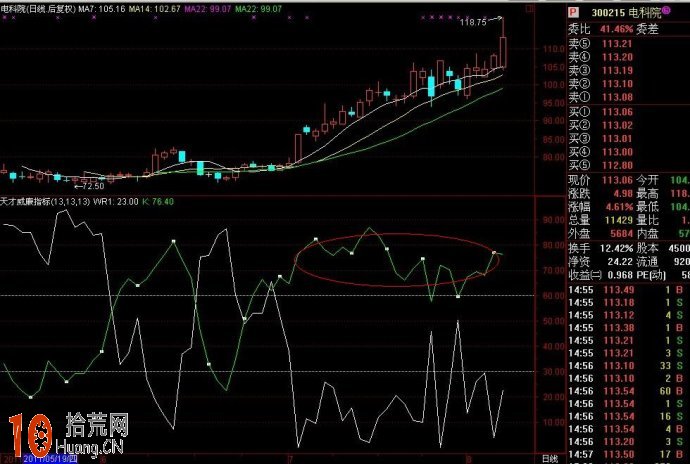Click the green MA22: 99.07 label

pyautogui.click(x=258, y=9)
